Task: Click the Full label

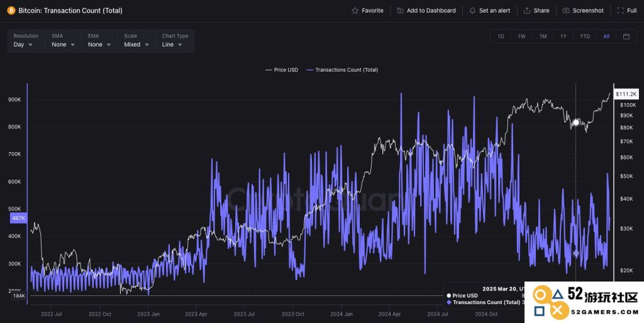Action: pyautogui.click(x=632, y=11)
